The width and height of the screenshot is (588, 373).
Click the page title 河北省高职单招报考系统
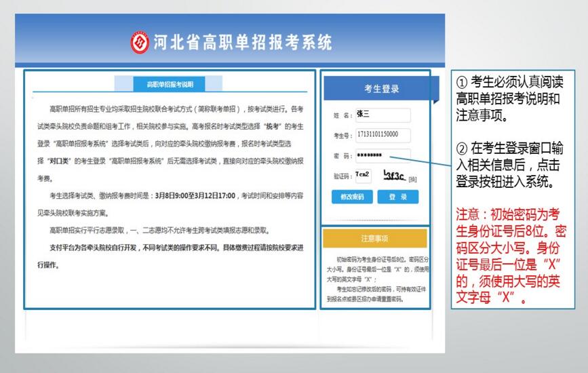click(x=243, y=42)
